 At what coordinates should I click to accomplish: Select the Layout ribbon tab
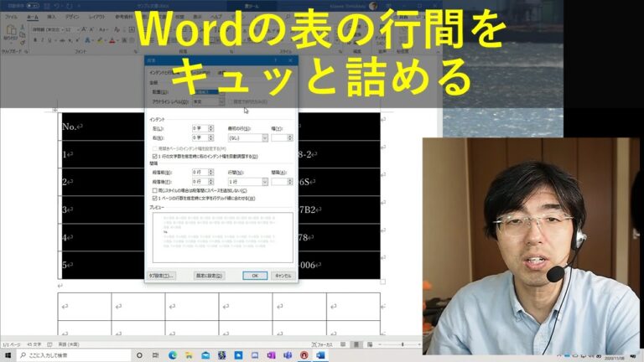point(97,18)
